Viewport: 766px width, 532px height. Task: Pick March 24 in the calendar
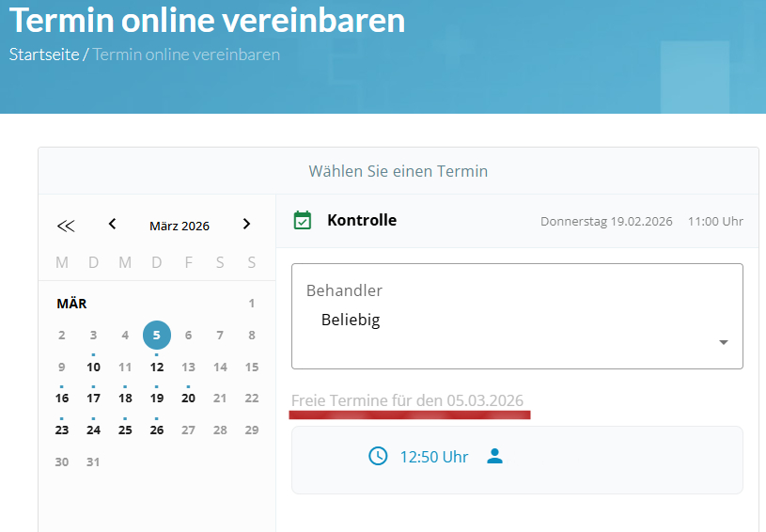click(93, 430)
